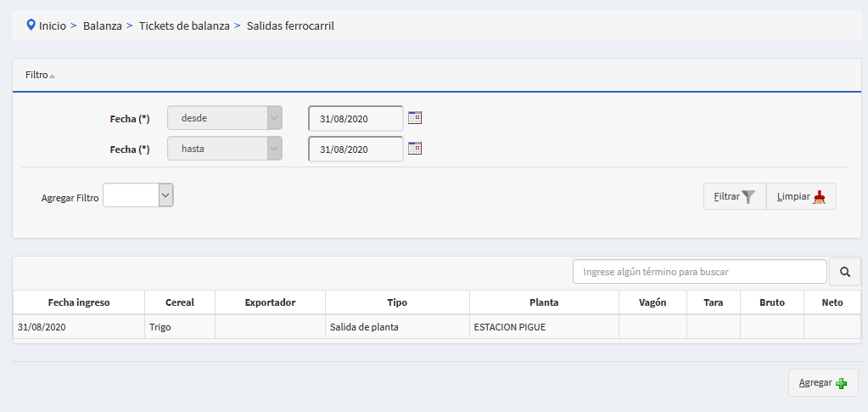Click the start date field 31/08/2020

[355, 118]
